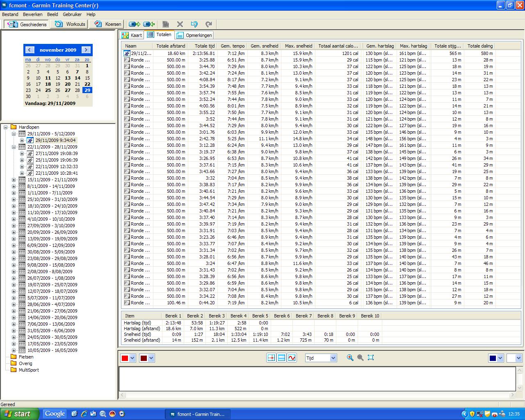Click the Naam column header
Image resolution: width=525 pixels, height=420 pixels.
[137, 46]
